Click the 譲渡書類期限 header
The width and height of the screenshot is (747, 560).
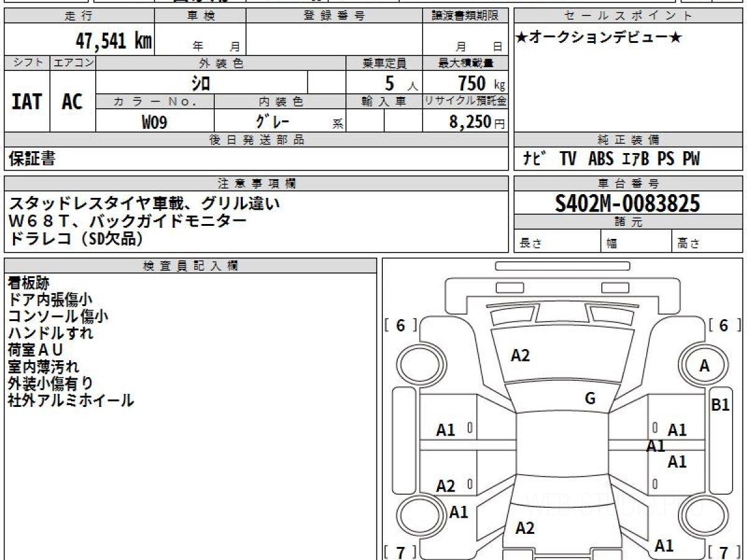point(465,16)
